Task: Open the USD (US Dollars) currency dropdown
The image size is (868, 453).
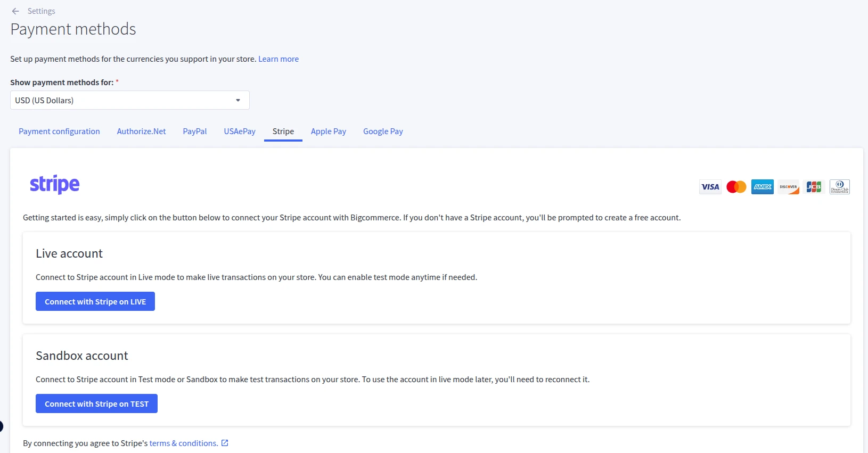Action: point(130,100)
